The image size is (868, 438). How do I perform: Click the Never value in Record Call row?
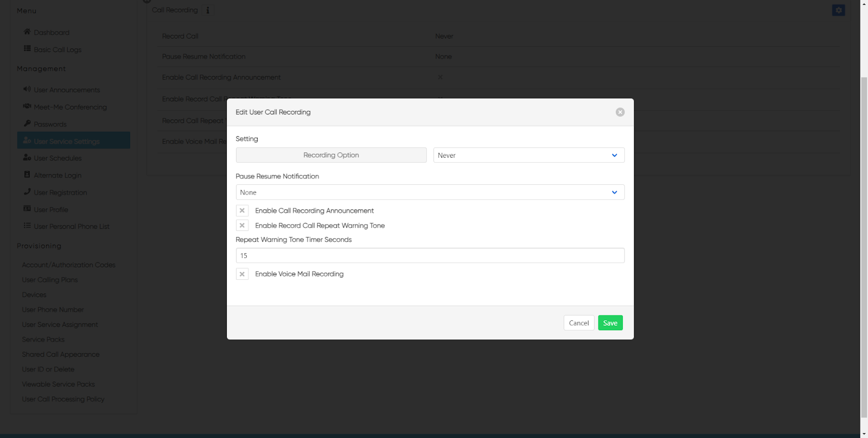click(x=444, y=36)
